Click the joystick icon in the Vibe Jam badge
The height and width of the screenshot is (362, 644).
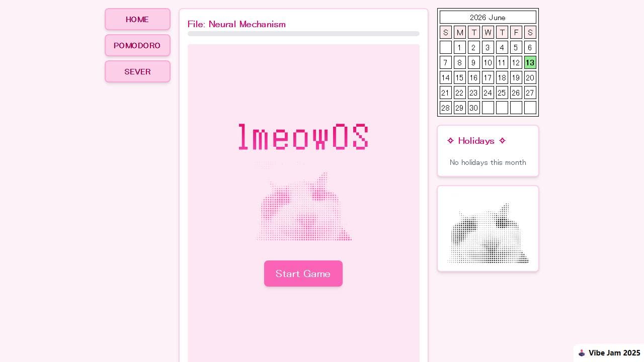[582, 353]
